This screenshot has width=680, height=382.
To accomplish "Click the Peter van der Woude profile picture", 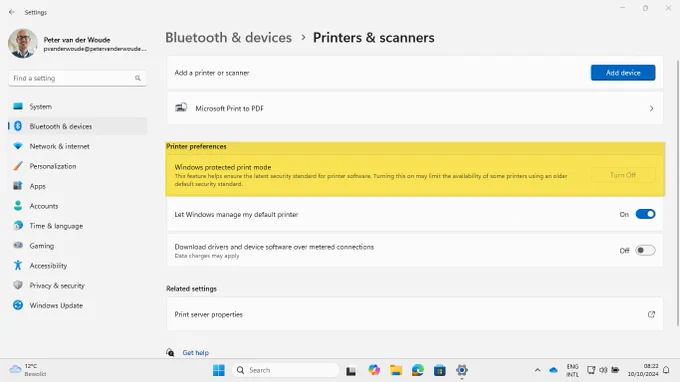I will coord(23,43).
